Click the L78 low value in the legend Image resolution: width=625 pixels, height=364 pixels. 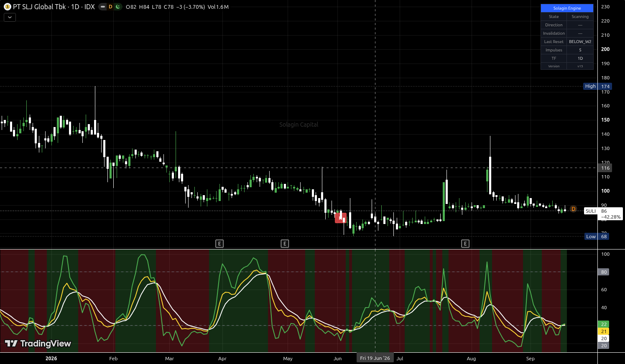pos(156,7)
